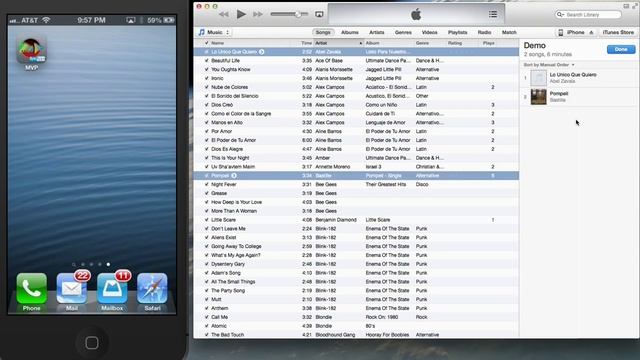
Task: Switch to the Videos tab
Action: click(429, 32)
